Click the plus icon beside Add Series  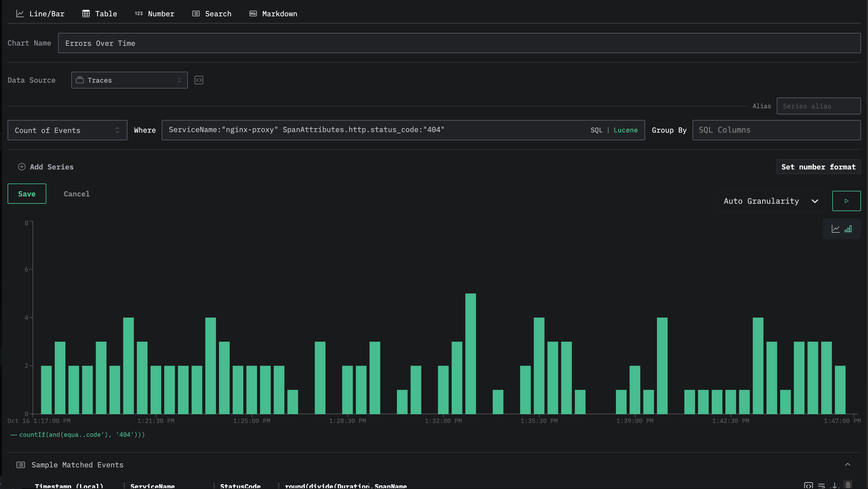[x=22, y=167]
